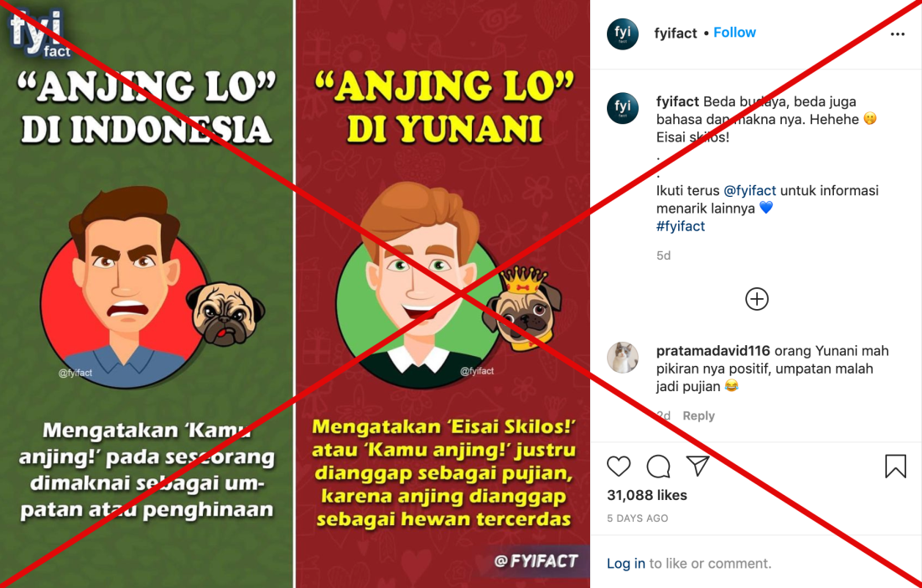
Task: Open the 5 DAYS AGO timestamp
Action: pos(637,518)
